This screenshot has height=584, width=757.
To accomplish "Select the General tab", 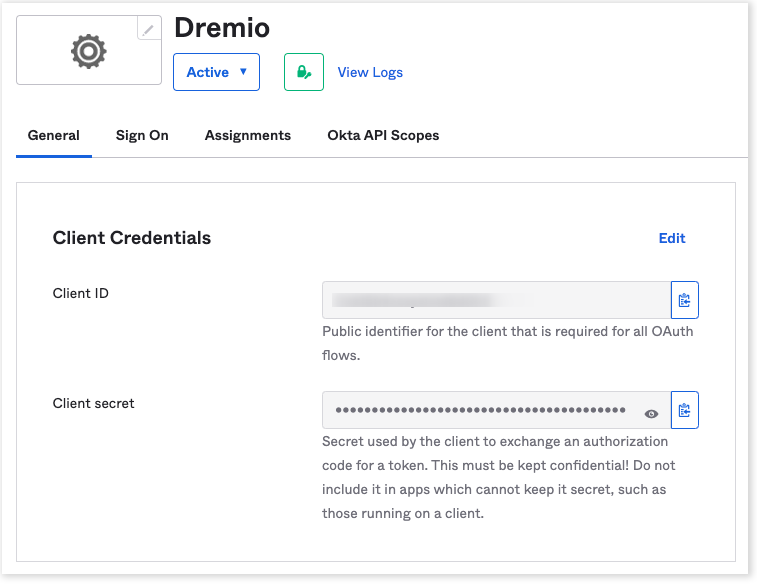I will pos(54,135).
